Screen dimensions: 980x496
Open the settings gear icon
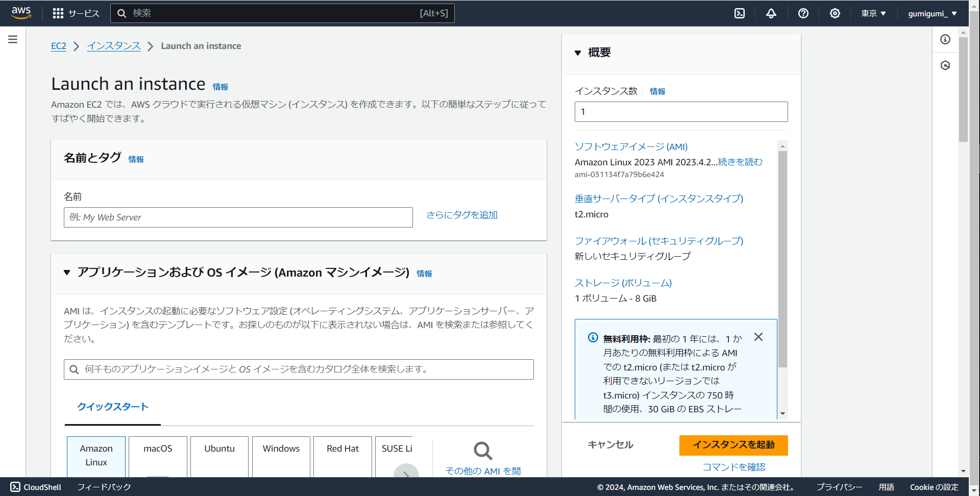click(x=835, y=13)
